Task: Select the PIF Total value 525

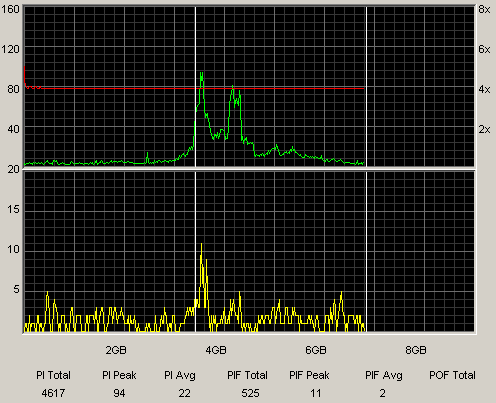Action: click(x=250, y=393)
